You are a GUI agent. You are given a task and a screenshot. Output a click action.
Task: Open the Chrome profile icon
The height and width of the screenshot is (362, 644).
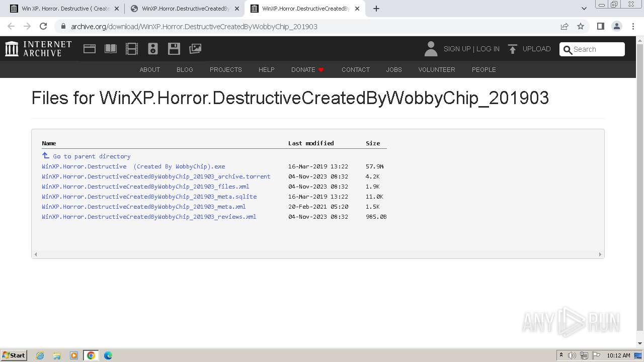[x=616, y=26]
